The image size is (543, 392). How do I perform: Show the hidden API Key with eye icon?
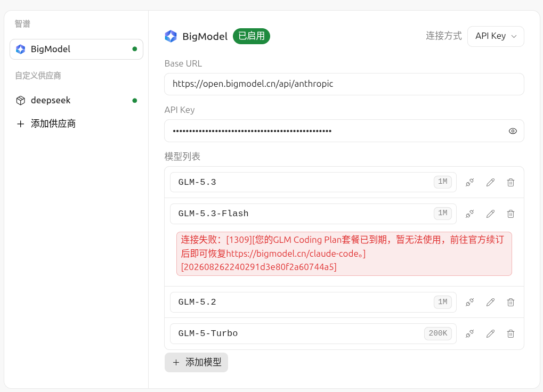click(x=513, y=131)
